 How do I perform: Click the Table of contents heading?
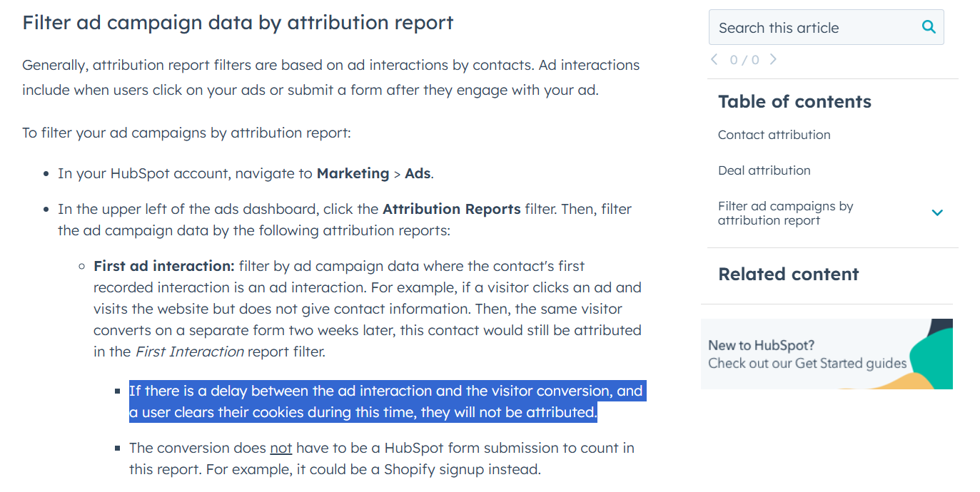tap(794, 101)
